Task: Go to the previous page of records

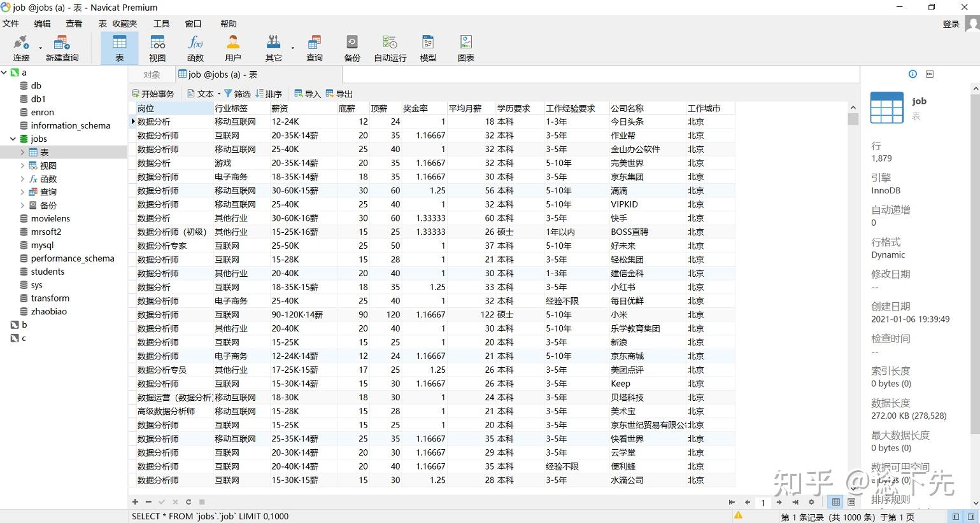Action: pos(748,502)
